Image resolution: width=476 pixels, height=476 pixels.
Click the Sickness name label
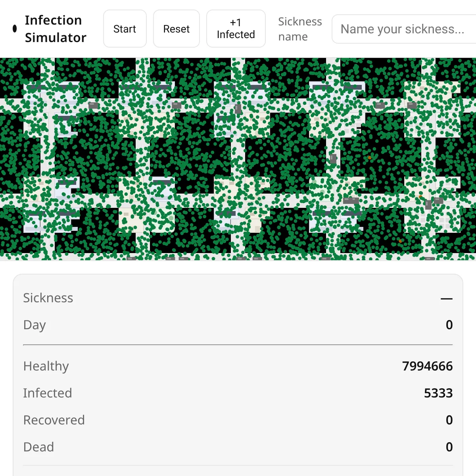300,29
